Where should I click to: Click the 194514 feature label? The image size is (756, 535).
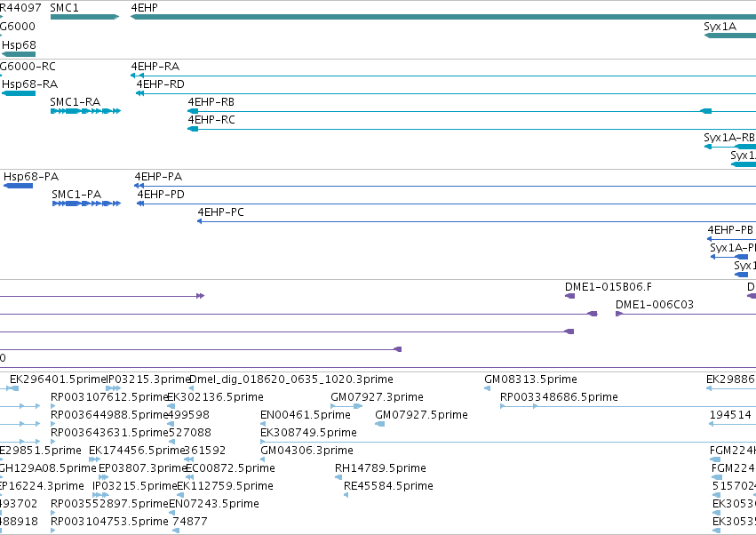click(730, 415)
